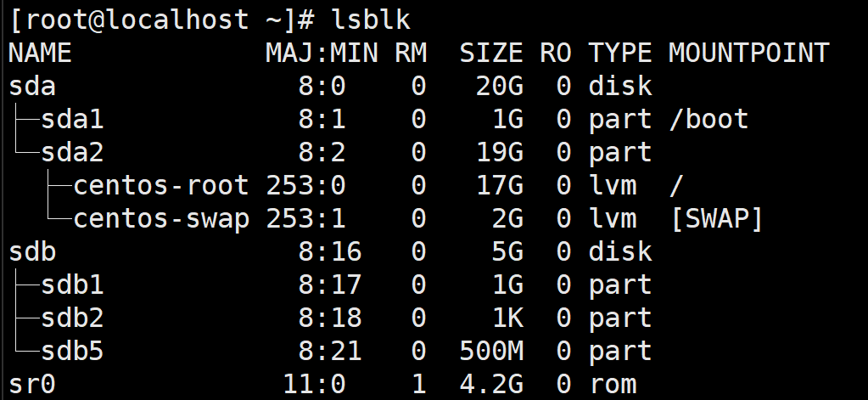The width and height of the screenshot is (868, 400).
Task: Click the NAME column header
Action: tap(41, 54)
